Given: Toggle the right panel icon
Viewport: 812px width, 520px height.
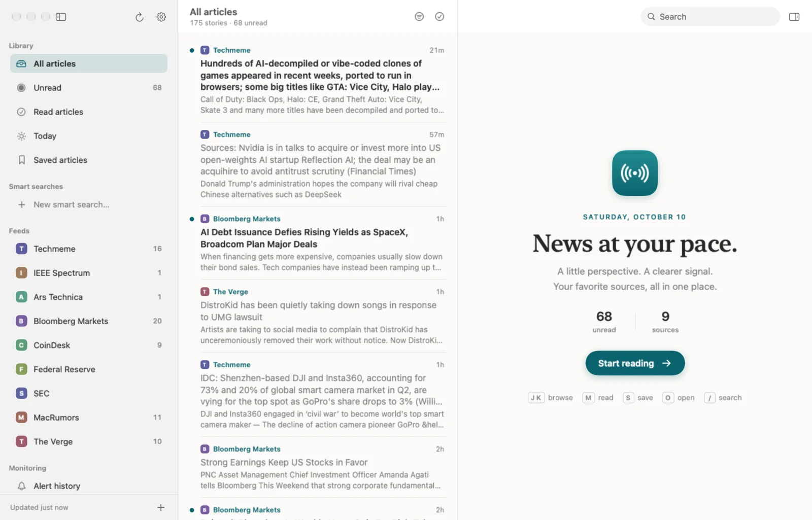Looking at the screenshot, I should (x=794, y=17).
